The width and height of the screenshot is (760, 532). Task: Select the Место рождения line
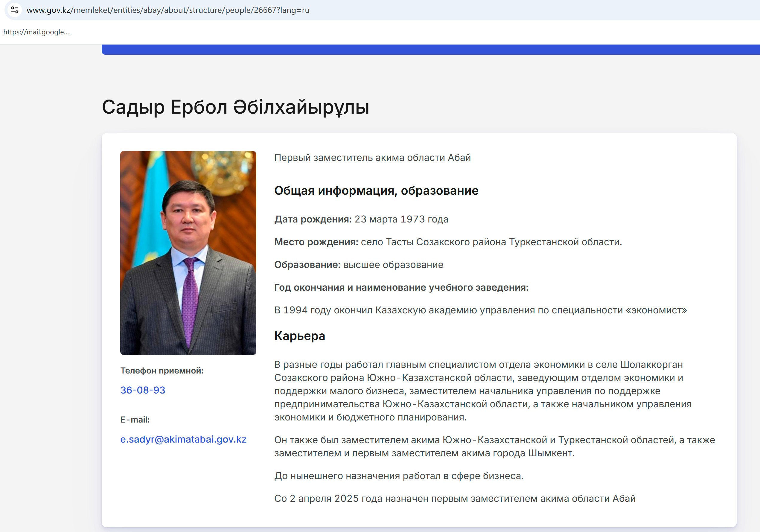(448, 242)
